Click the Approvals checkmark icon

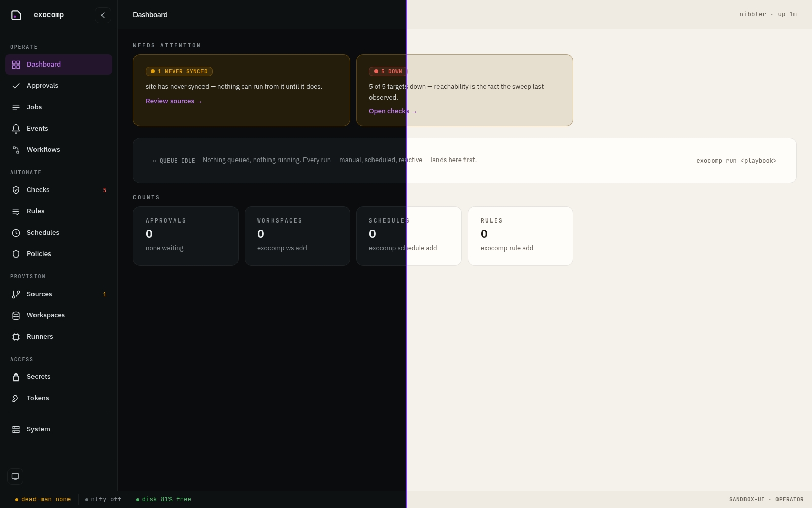pyautogui.click(x=16, y=86)
